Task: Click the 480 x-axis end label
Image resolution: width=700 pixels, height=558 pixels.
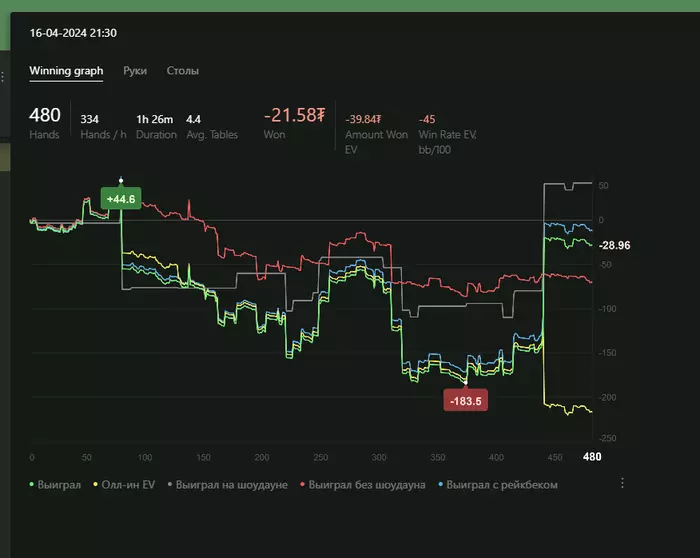Action: point(592,457)
